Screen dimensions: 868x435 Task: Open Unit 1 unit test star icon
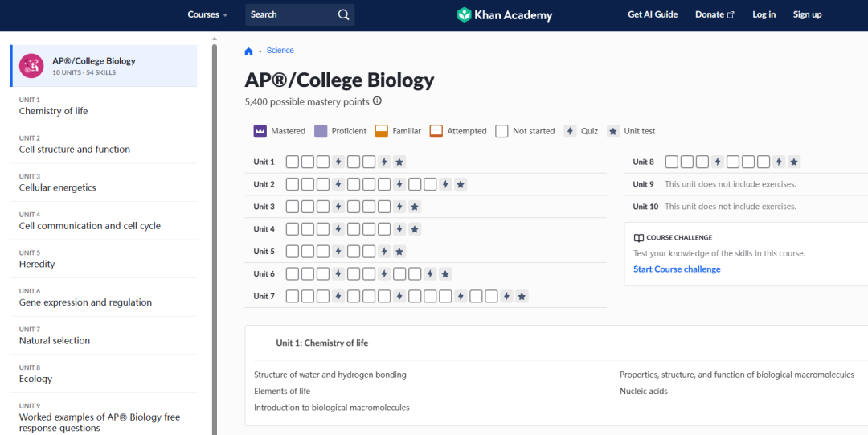tap(399, 162)
